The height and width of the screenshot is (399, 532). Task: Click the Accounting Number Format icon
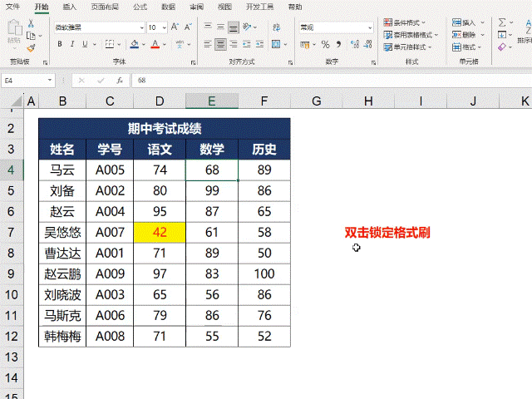point(305,44)
